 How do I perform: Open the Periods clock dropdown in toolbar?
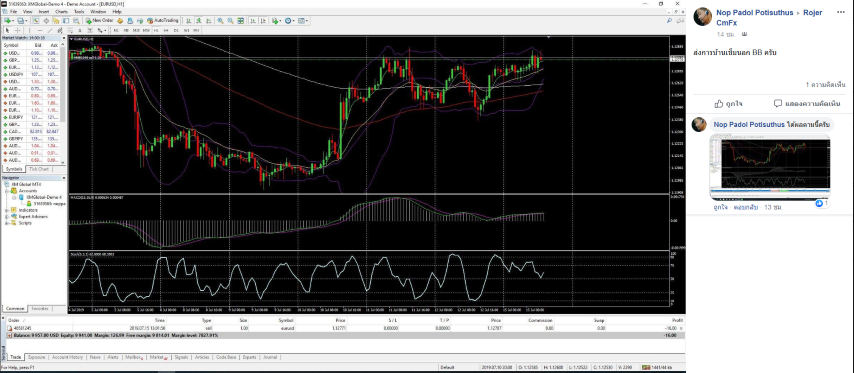point(291,21)
